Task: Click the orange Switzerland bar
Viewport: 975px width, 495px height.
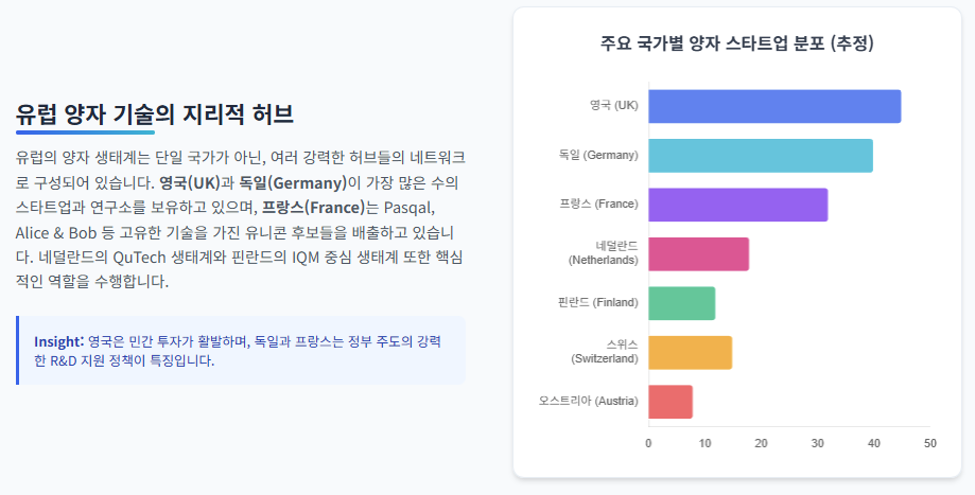Action: coord(690,353)
